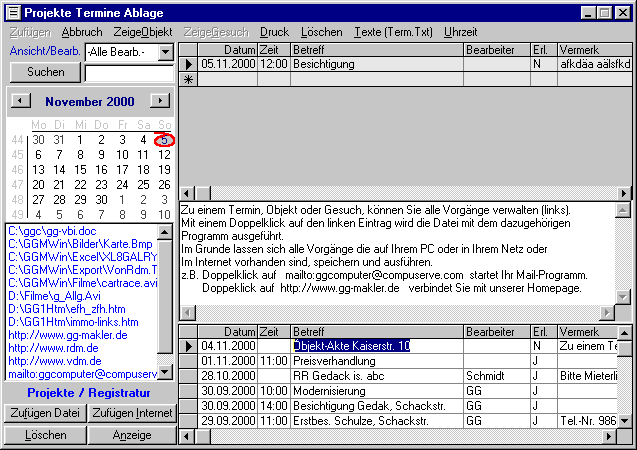Click the search text input field

pos(129,74)
